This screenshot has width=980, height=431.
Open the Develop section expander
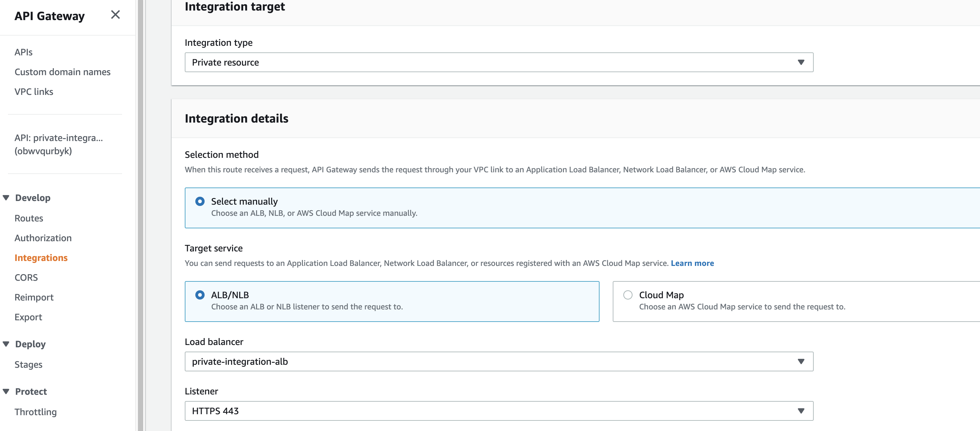coord(6,198)
